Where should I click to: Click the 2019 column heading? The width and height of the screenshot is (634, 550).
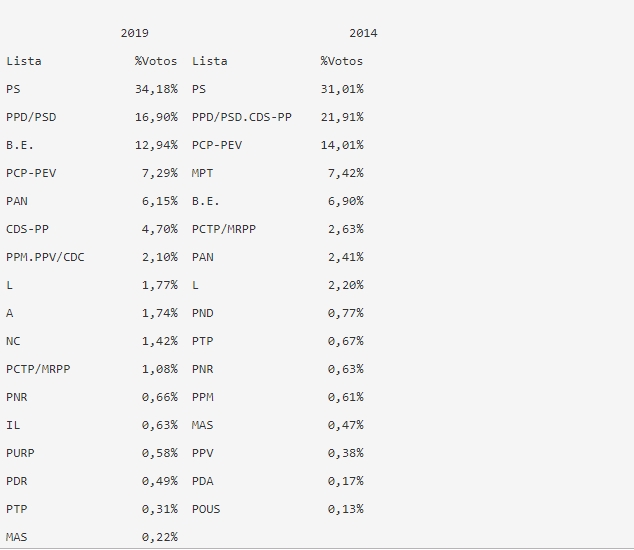(x=135, y=33)
